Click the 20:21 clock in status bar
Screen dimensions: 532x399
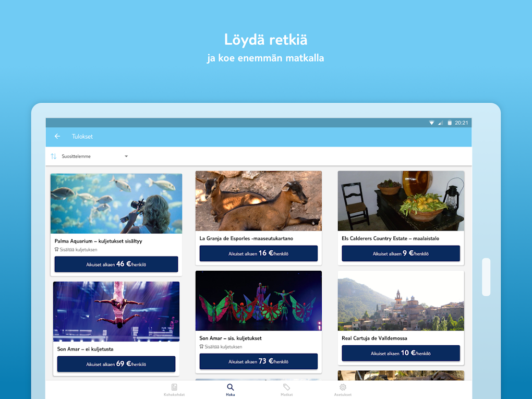tap(462, 123)
